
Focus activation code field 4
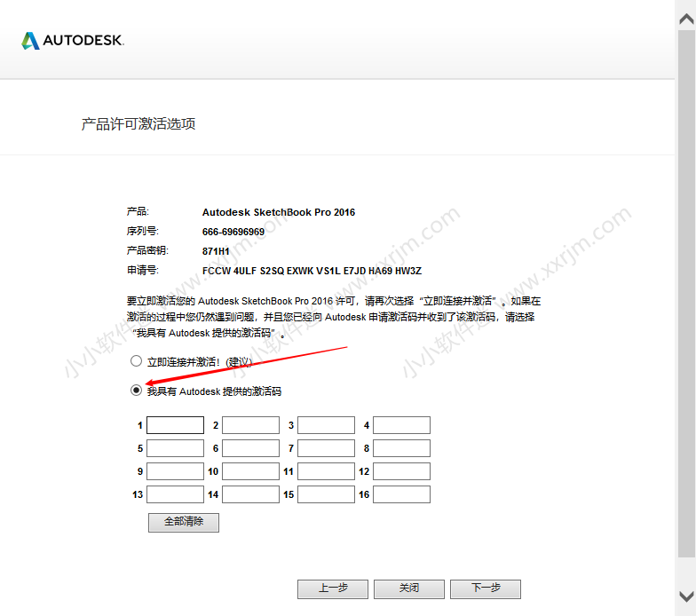pos(401,425)
